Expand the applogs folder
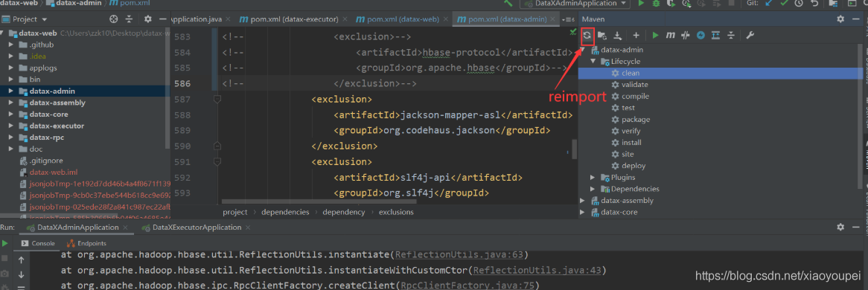Screen dimensions: 868x290 coord(11,68)
